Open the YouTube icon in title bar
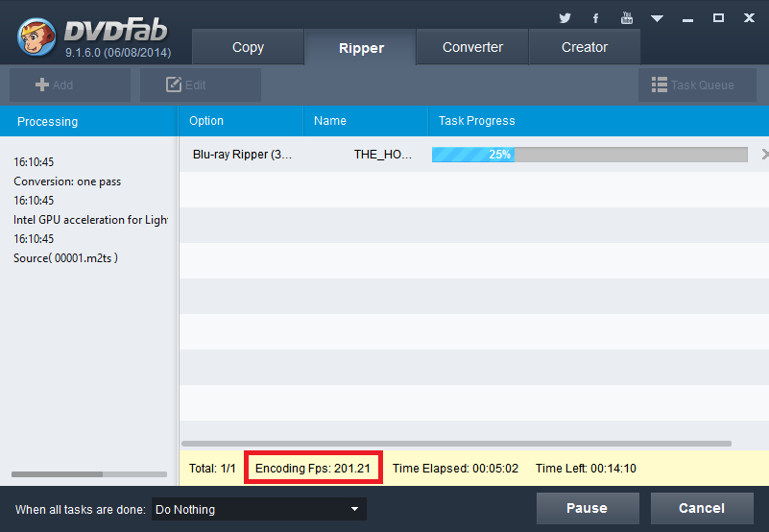The image size is (769, 532). tap(626, 18)
